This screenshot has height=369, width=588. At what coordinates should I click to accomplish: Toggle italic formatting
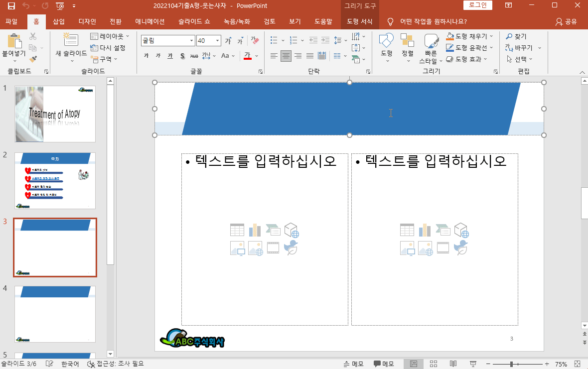click(x=158, y=56)
